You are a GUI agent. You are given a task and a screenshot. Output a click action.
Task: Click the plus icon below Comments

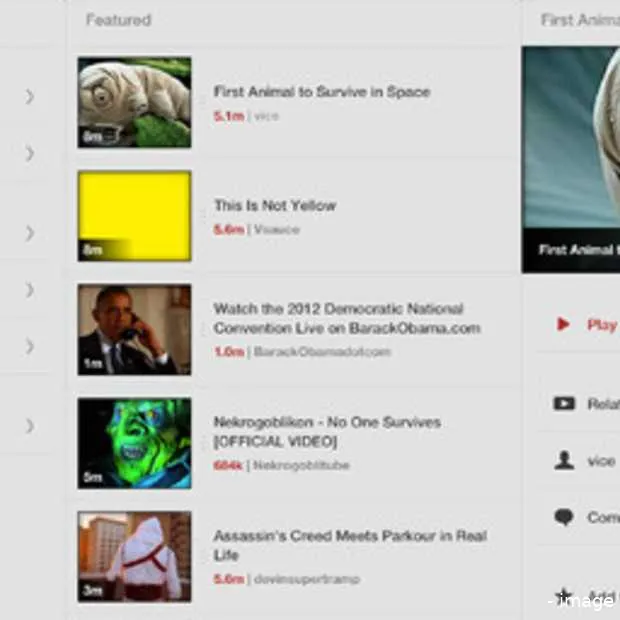tap(564, 594)
